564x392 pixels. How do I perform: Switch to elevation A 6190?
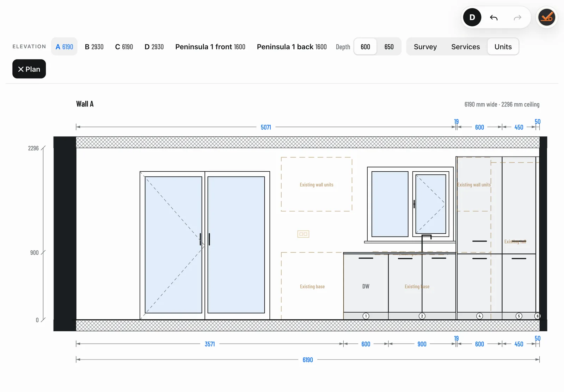[64, 47]
